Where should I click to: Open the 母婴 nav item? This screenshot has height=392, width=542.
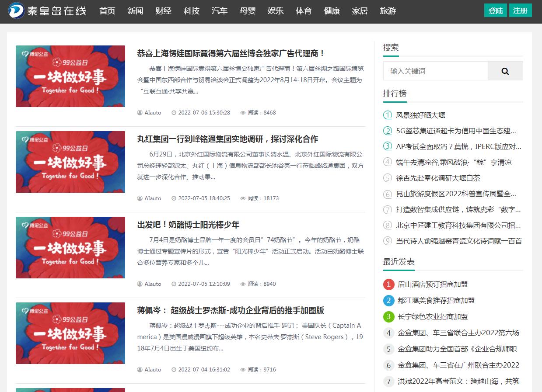[248, 11]
